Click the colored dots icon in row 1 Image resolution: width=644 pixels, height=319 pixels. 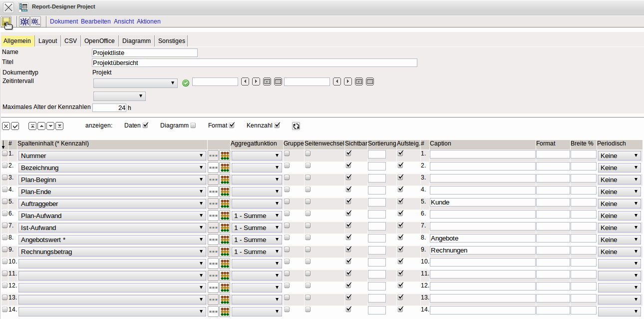pyautogui.click(x=225, y=156)
